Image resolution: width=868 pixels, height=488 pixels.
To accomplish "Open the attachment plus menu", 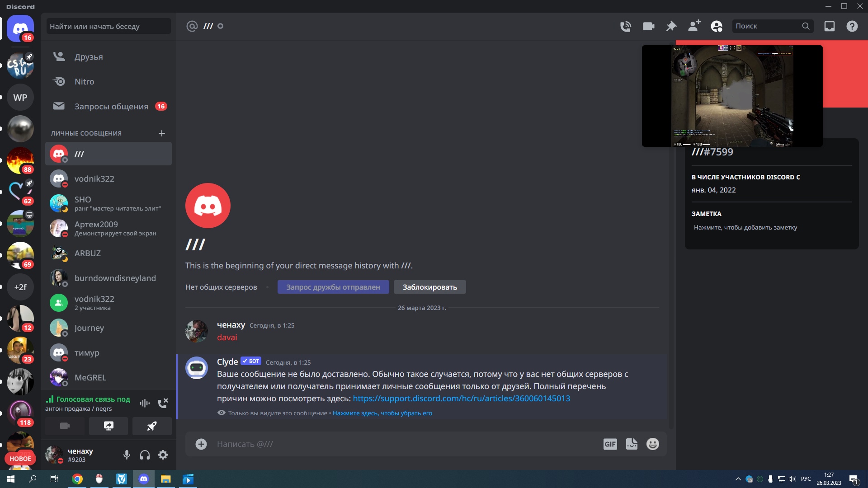I will (201, 444).
